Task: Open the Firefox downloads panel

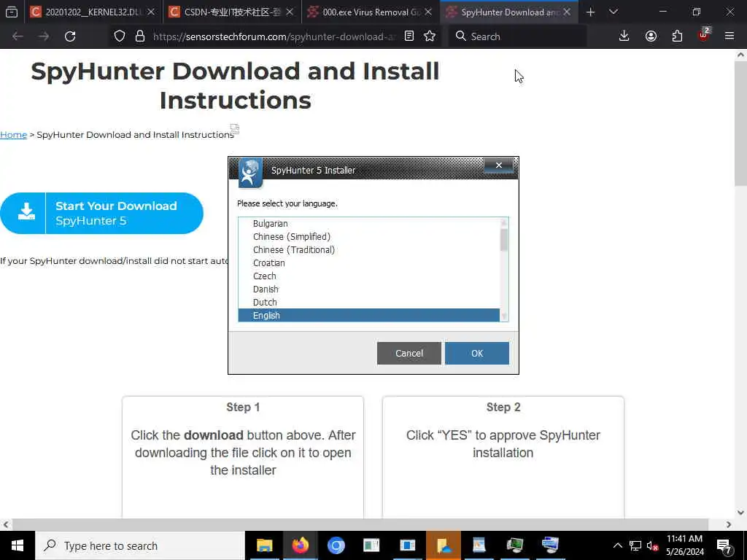Action: [x=624, y=36]
